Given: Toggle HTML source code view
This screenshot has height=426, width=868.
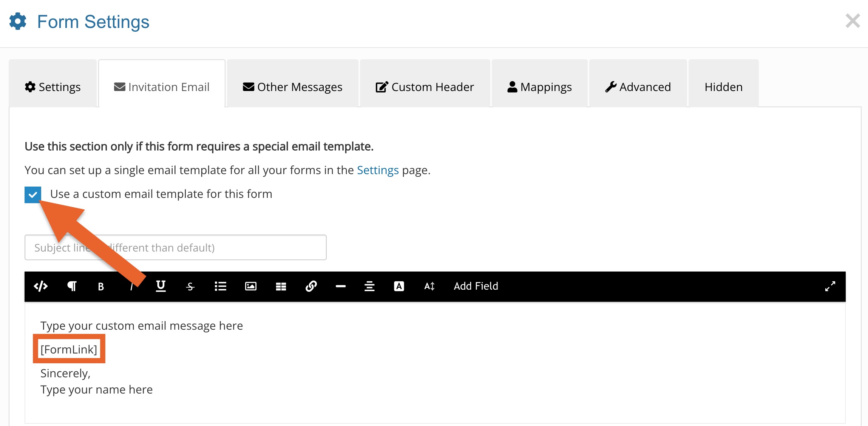Looking at the screenshot, I should (40, 286).
